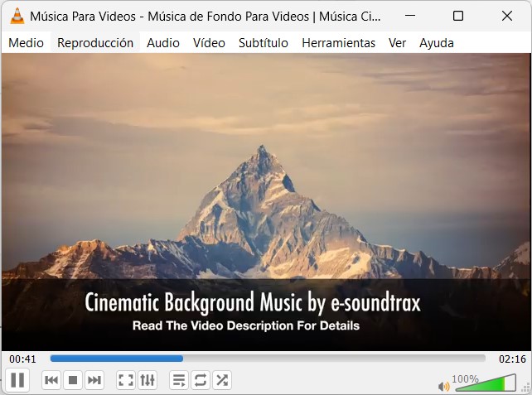Seek on the playback progress bar
Image resolution: width=532 pixels, height=395 pixels.
point(268,359)
